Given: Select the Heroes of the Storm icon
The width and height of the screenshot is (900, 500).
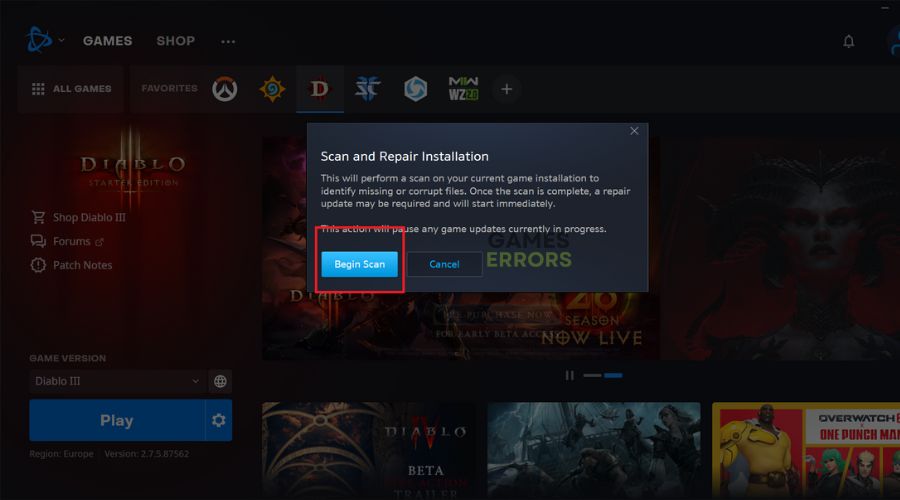Looking at the screenshot, I should click(x=416, y=89).
